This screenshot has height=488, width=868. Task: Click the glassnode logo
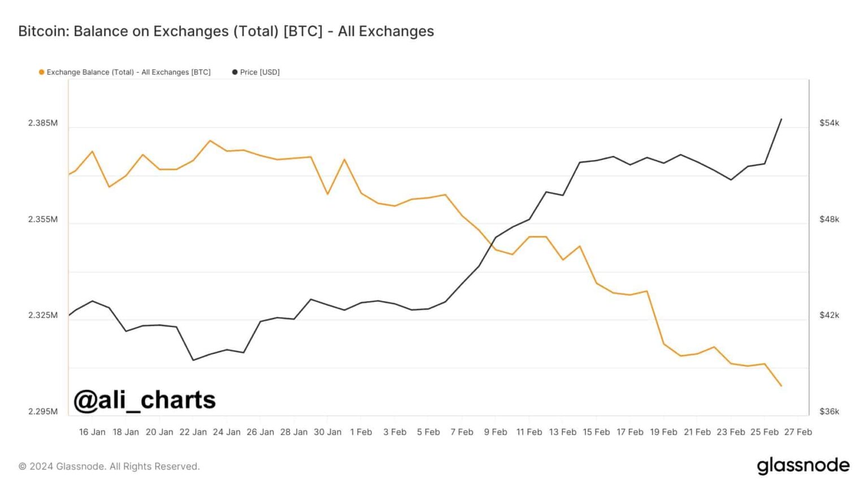click(802, 465)
